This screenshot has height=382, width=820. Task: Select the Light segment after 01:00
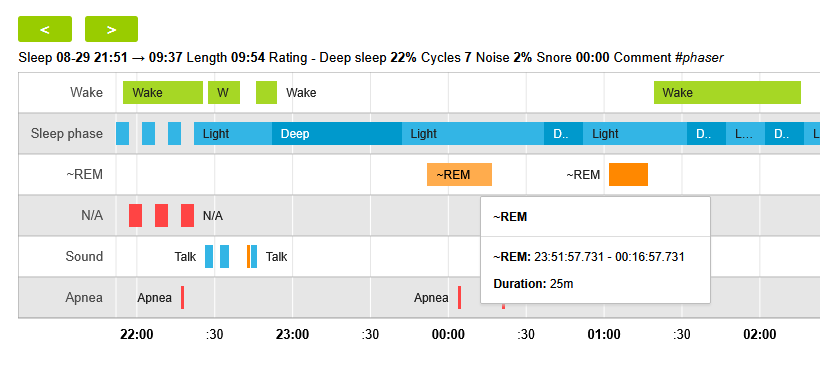click(634, 133)
